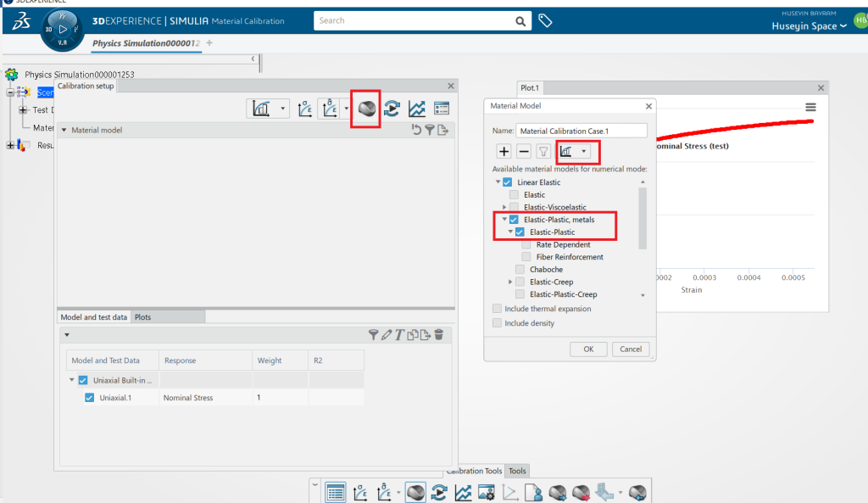Click the pencil edit icon in test data panel

tap(386, 335)
